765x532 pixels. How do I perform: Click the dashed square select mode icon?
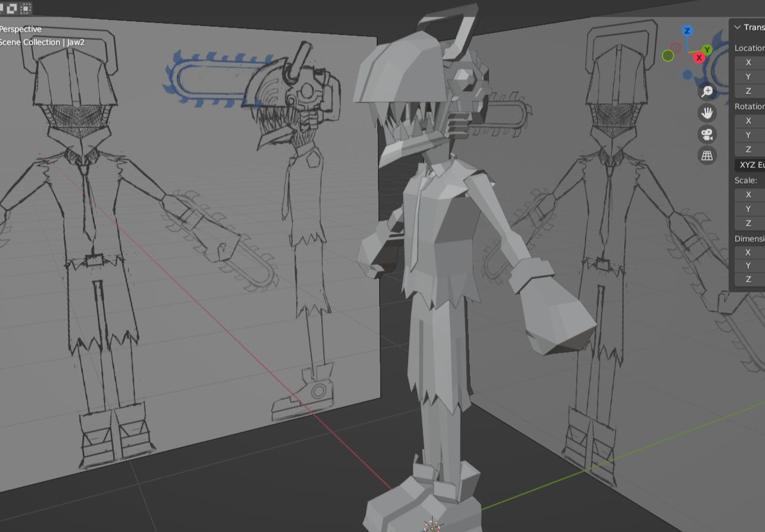[26, 8]
